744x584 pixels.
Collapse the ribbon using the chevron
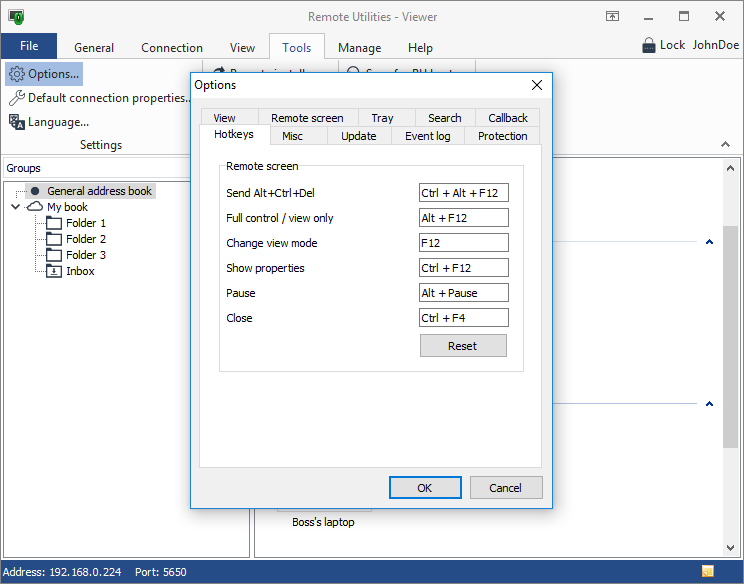click(x=725, y=145)
